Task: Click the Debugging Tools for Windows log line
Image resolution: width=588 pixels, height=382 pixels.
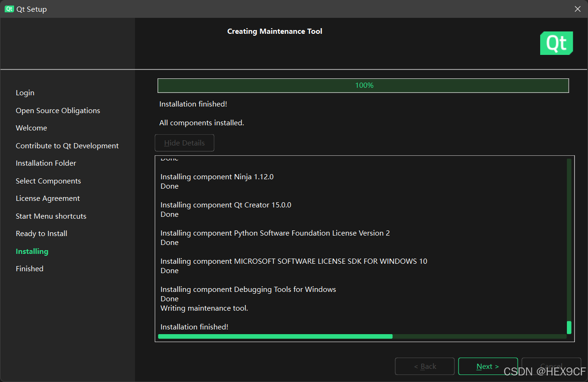Action: pos(249,290)
